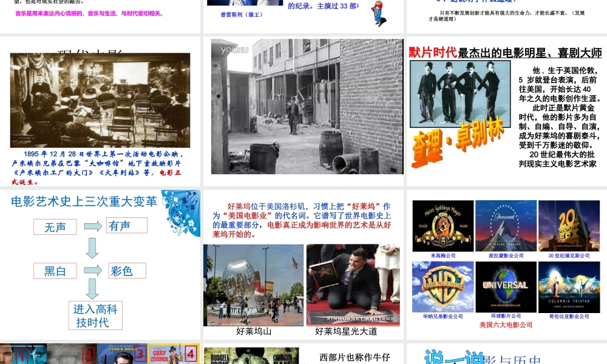Click the 只有不断发展创新 text in top slide
Screen dimensions: 607x364
[x=506, y=16]
